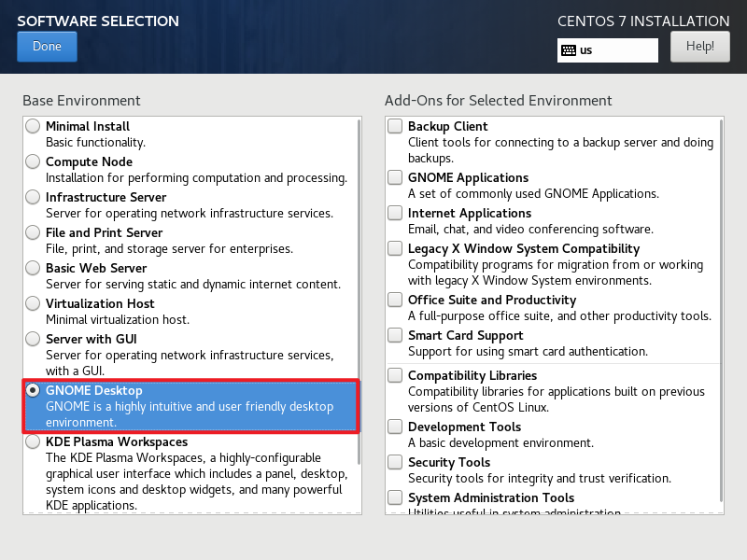747x560 pixels.
Task: Enable Office Suite and Productivity
Action: tap(395, 299)
